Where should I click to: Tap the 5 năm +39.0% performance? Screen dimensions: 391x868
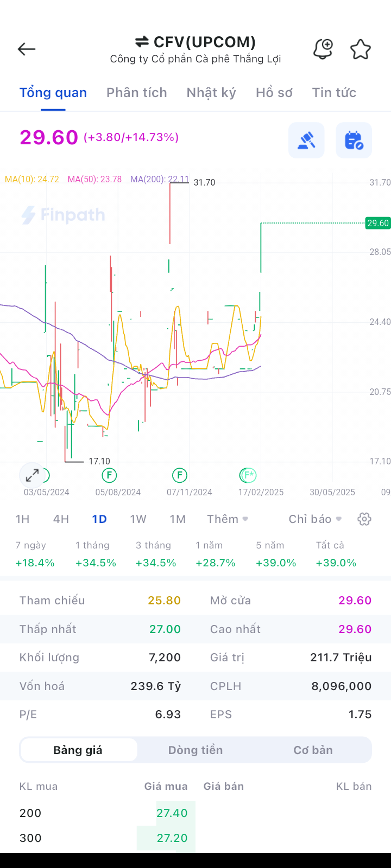276,554
